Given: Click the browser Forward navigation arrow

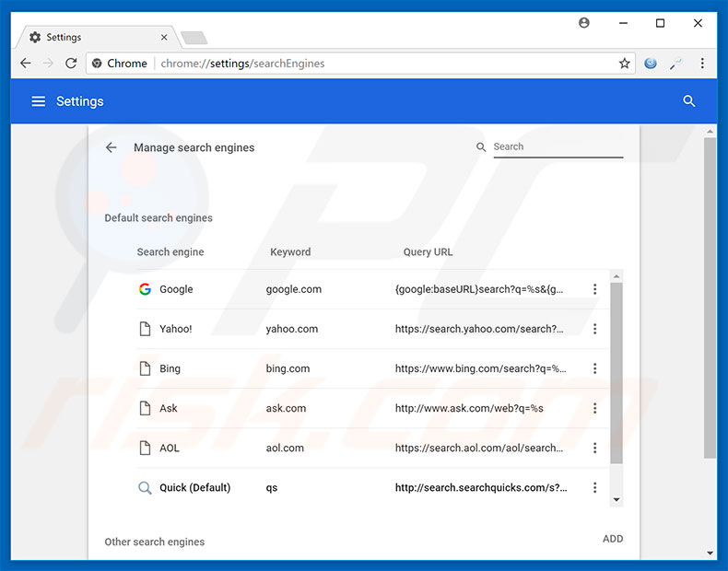Looking at the screenshot, I should pos(48,63).
